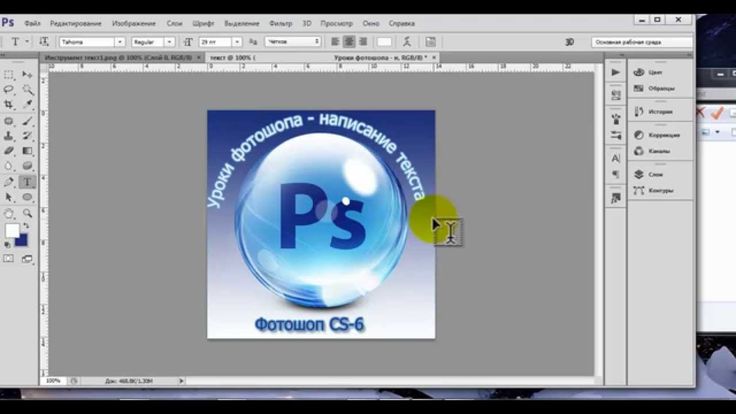Viewport: 736px width, 414px height.
Task: Open the Образцы swatches panel
Action: coord(661,88)
